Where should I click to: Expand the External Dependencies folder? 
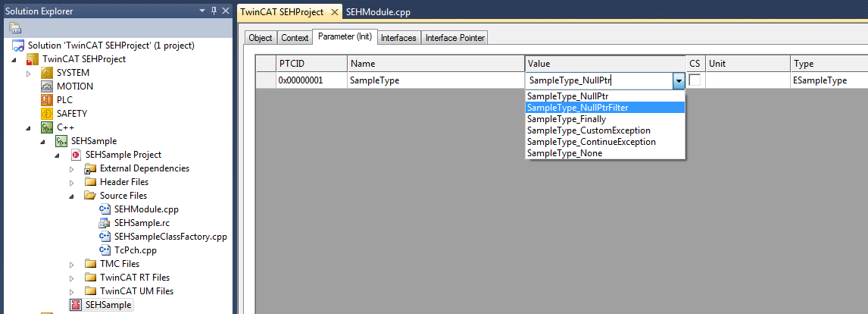pos(71,168)
